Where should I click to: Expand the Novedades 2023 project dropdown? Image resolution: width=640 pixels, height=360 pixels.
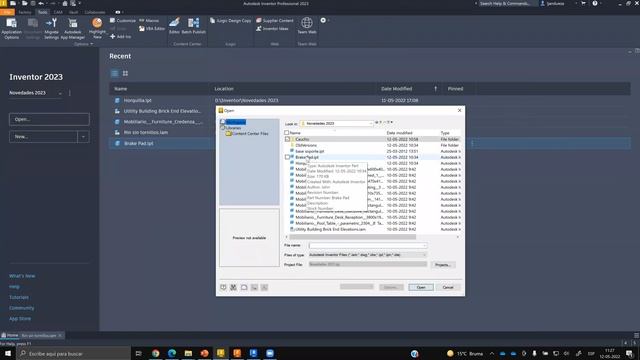point(60,93)
